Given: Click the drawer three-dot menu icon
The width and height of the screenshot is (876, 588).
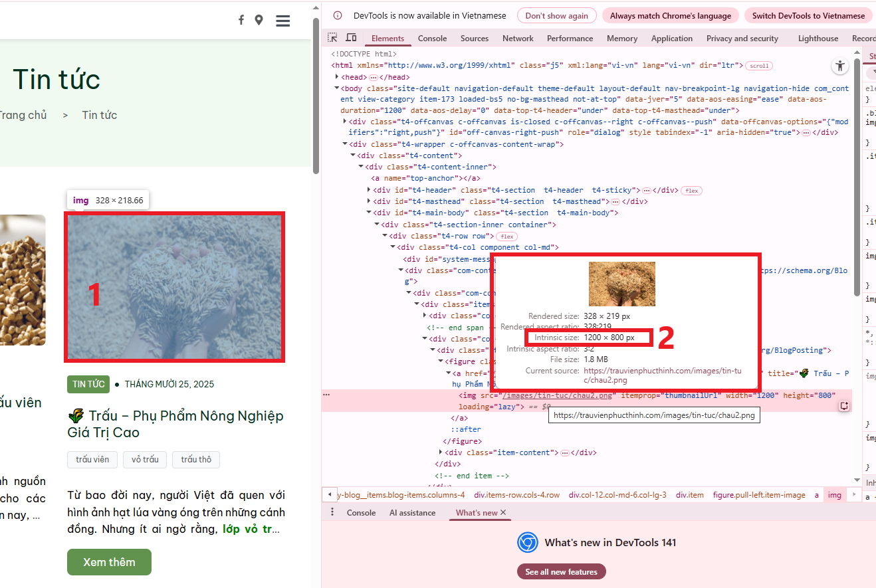Looking at the screenshot, I should (332, 512).
